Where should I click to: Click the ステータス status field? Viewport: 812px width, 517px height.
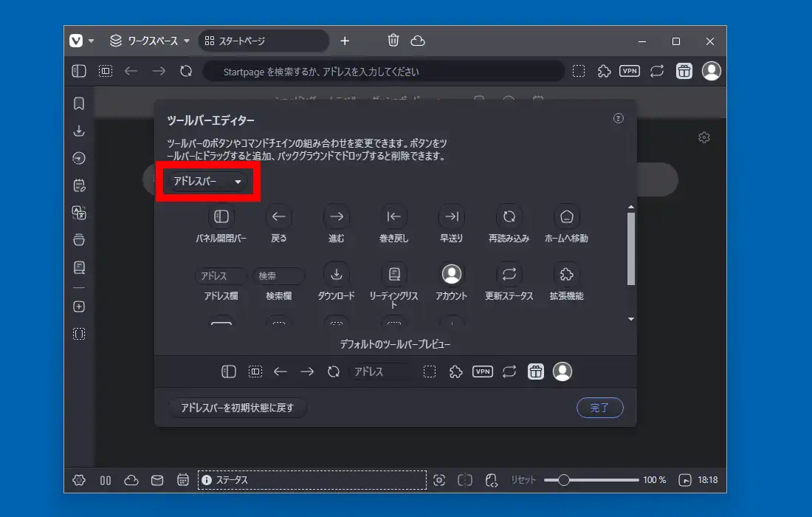click(312, 480)
